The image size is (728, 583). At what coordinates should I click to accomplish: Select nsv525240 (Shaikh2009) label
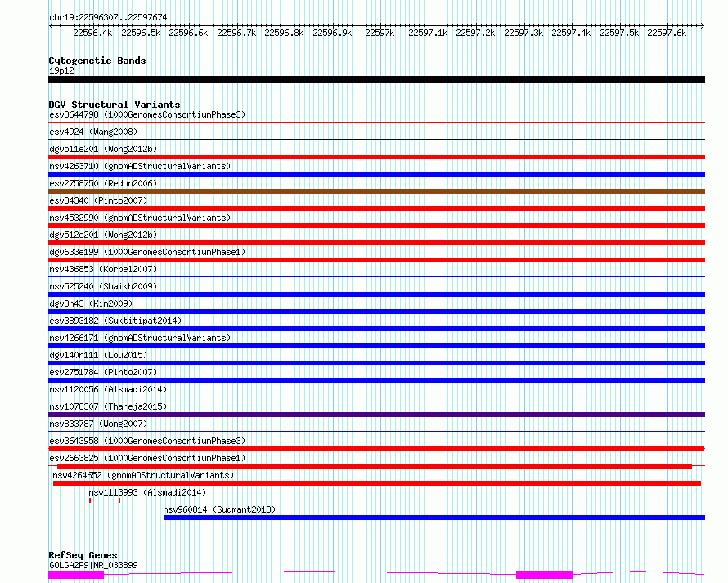click(103, 286)
